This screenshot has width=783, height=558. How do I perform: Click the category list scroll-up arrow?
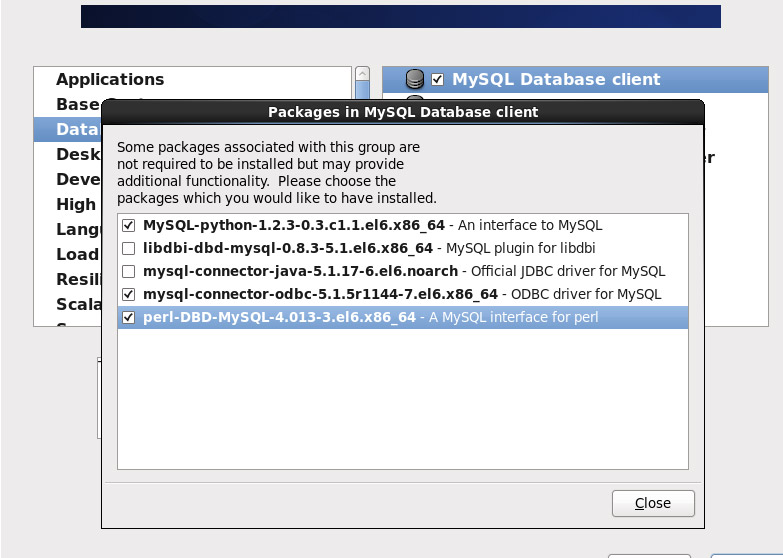tap(363, 74)
